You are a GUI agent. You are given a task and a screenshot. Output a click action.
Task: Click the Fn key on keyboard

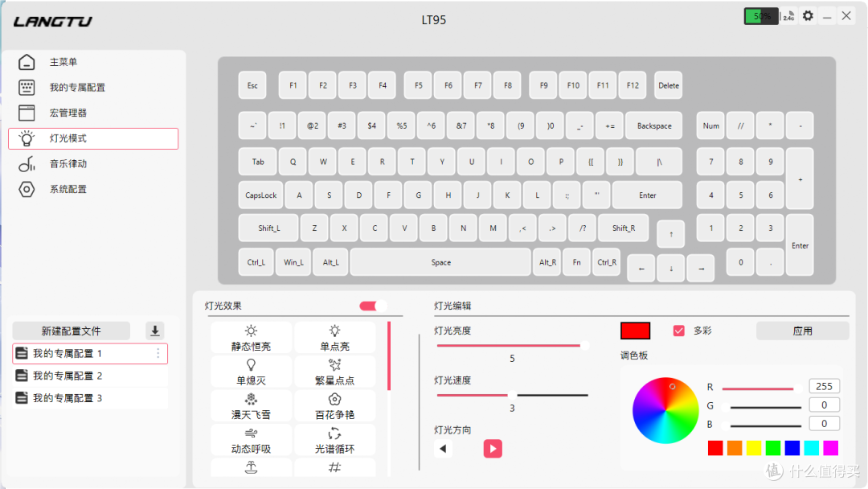tap(577, 262)
